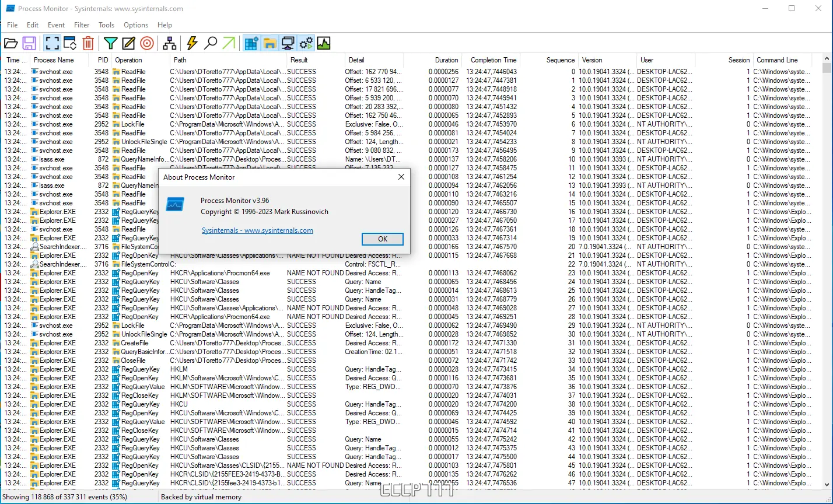Viewport: 833px width, 504px height.
Task: Show the process tree icon
Action: [170, 43]
